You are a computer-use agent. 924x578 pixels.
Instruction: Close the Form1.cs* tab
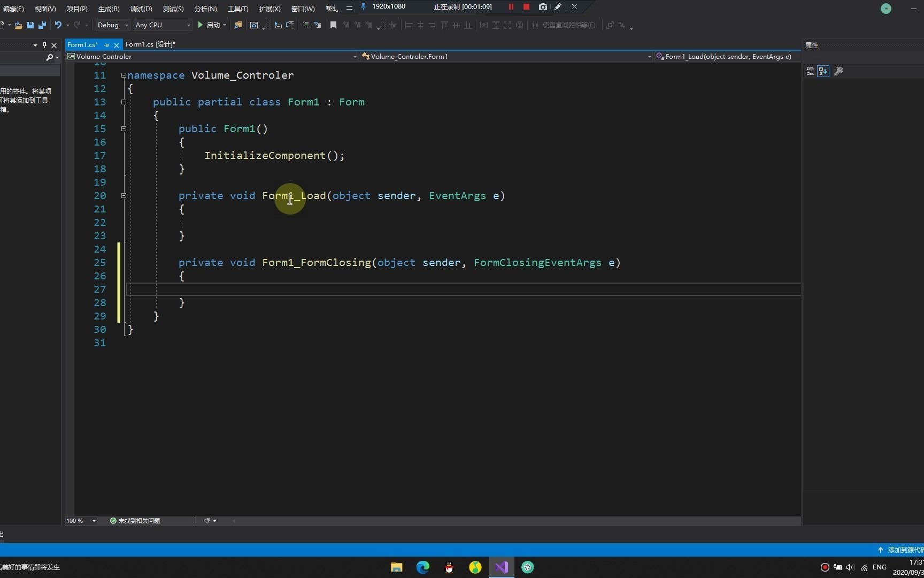[x=116, y=45]
